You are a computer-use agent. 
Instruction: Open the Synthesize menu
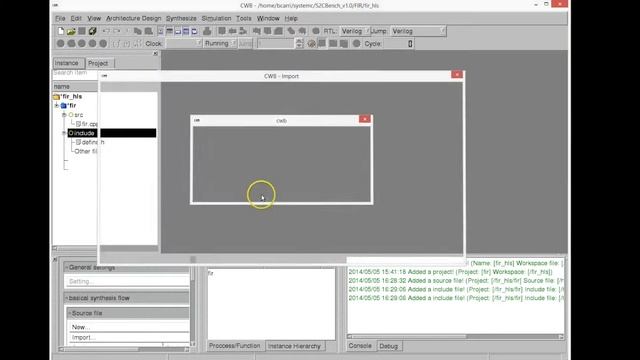coord(181,18)
